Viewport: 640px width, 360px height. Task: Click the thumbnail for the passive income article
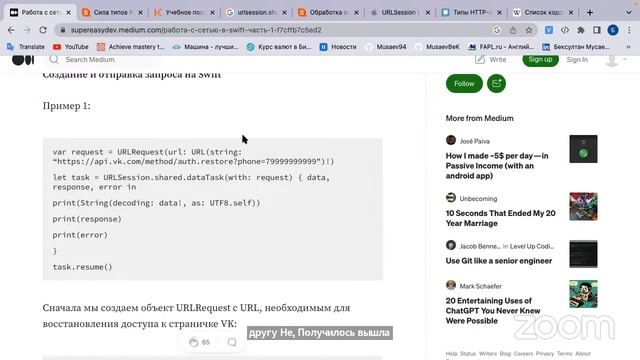point(583,149)
